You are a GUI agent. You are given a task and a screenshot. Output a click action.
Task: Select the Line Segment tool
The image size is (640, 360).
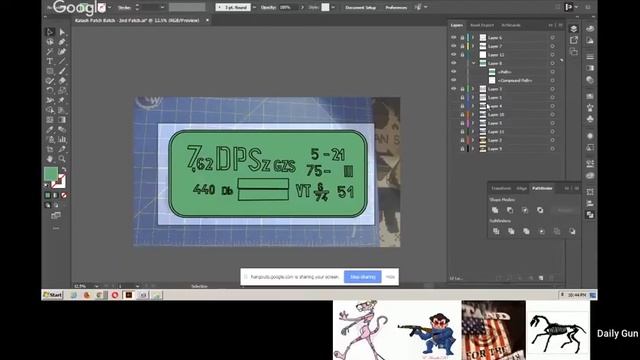62,62
